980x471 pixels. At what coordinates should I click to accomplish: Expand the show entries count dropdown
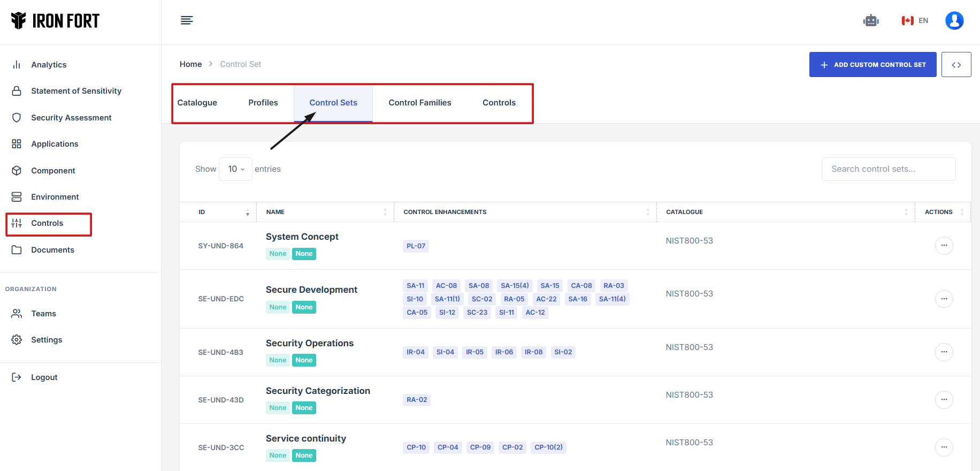235,169
